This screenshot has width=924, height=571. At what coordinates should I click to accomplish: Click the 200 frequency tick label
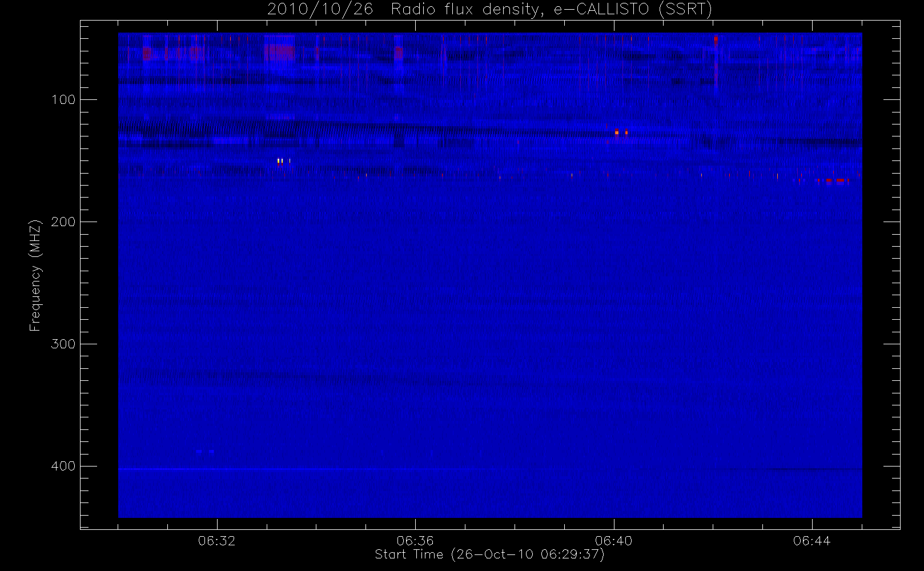pos(63,222)
